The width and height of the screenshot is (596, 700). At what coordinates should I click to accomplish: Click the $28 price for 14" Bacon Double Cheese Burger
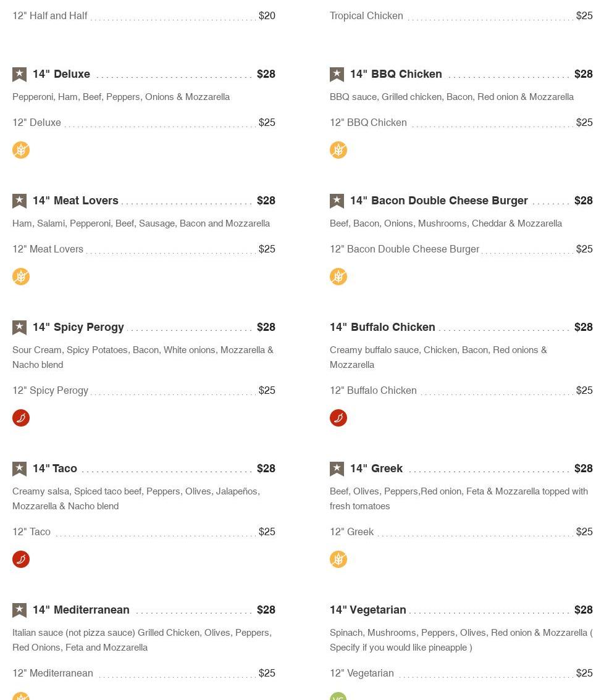[x=583, y=201]
